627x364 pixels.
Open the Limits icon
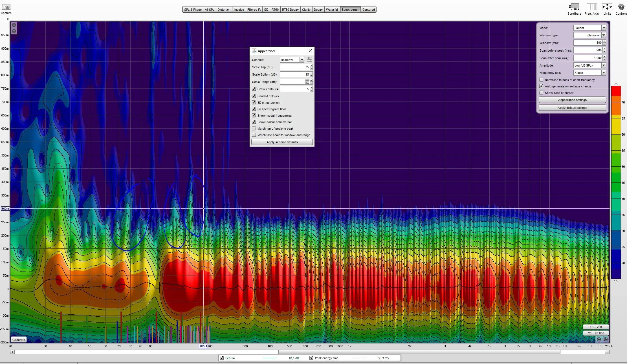(607, 7)
